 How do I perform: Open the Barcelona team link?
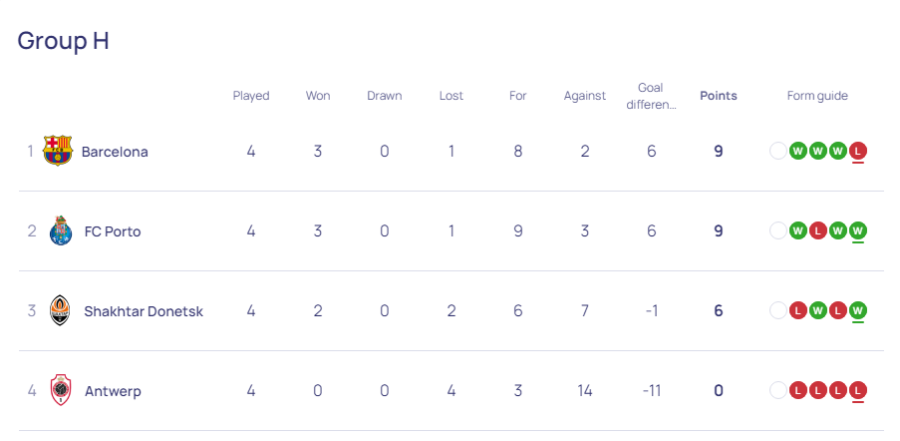click(115, 152)
